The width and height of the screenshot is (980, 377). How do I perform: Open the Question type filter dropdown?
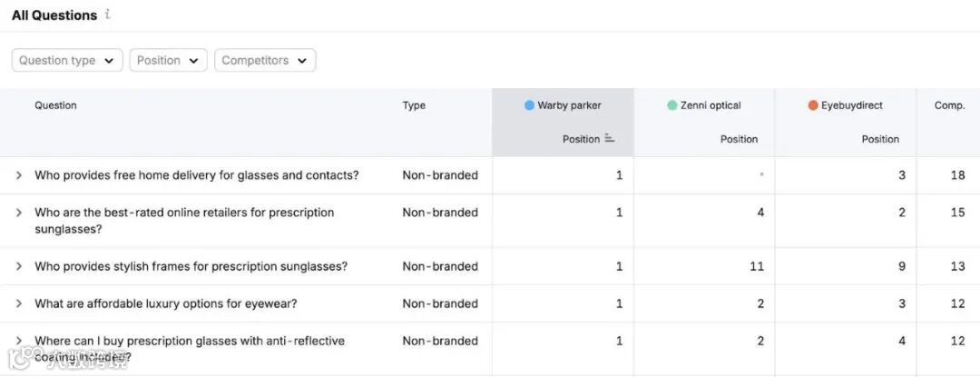67,61
